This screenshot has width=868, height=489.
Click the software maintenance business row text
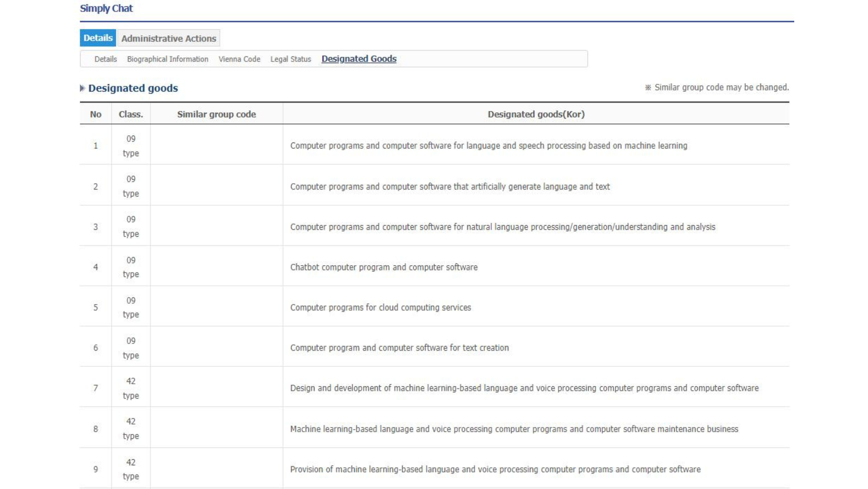[x=514, y=429]
